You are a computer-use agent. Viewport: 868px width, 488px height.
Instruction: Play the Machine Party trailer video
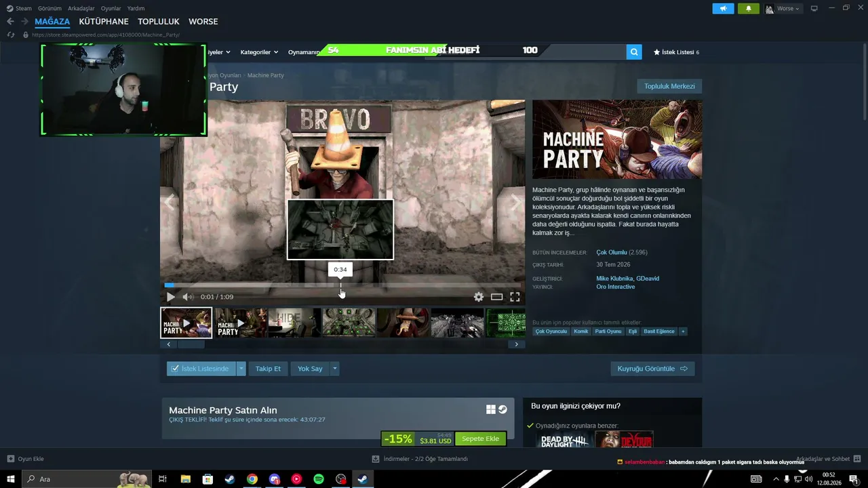click(x=171, y=297)
